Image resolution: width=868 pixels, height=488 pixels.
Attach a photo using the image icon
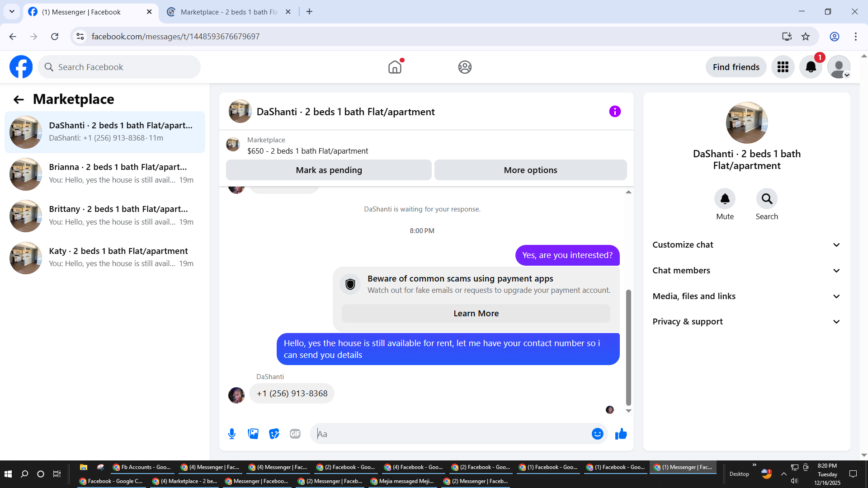pos(253,434)
